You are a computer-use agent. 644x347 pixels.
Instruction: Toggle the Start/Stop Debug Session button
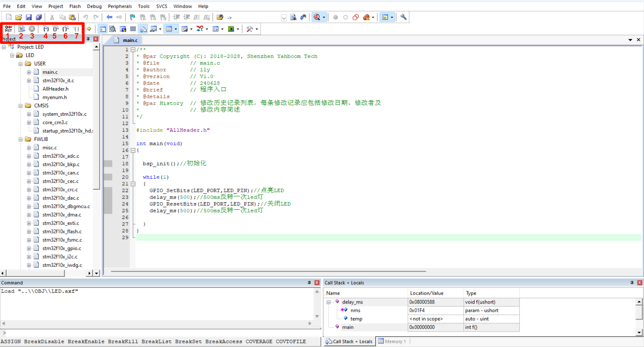point(317,17)
